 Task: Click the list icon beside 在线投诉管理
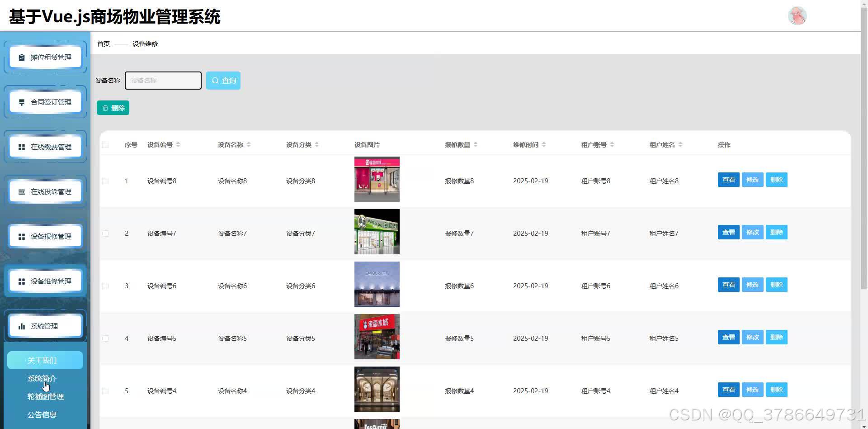coord(21,192)
